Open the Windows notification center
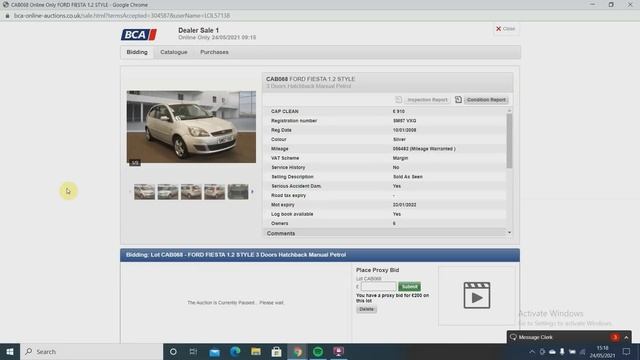Image resolution: width=640 pixels, height=360 pixels. click(627, 351)
